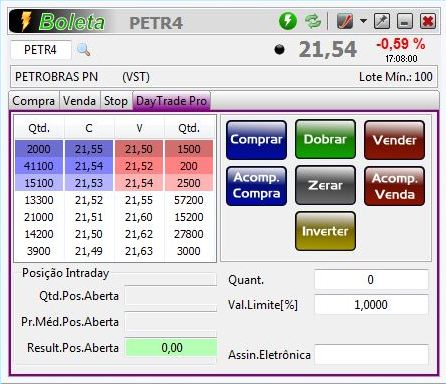
Task: Click the Assin.Eletrônica input field
Action: pyautogui.click(x=371, y=355)
